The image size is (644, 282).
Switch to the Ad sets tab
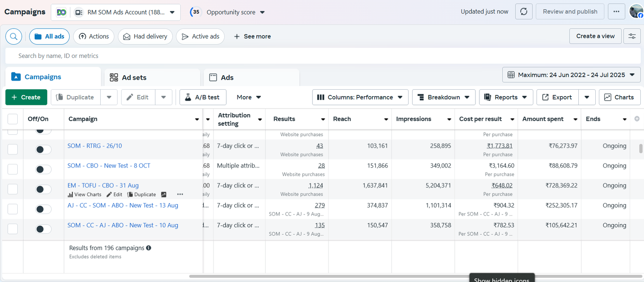pyautogui.click(x=134, y=78)
